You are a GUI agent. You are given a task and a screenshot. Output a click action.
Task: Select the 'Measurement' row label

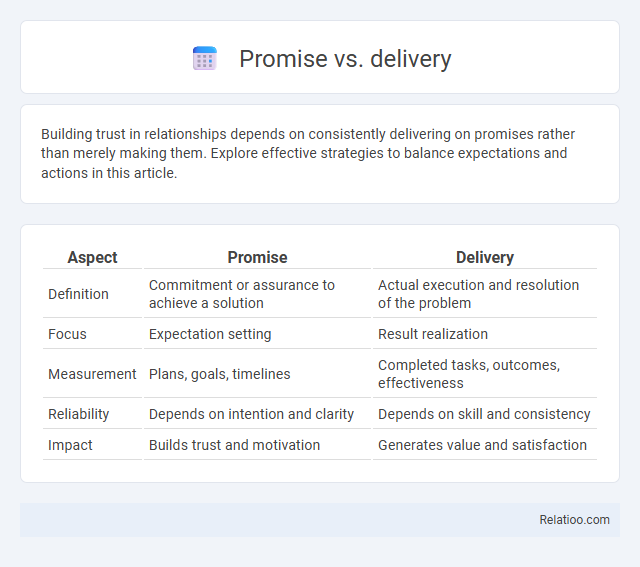tap(92, 374)
